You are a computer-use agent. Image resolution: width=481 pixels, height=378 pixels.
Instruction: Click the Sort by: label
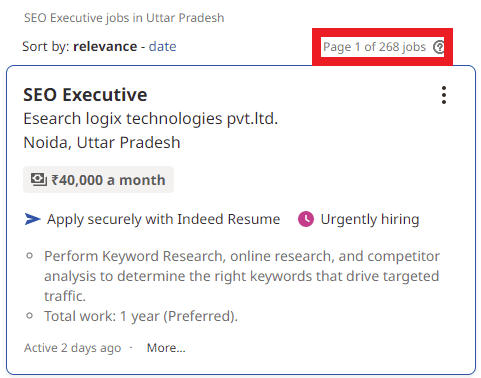(46, 46)
